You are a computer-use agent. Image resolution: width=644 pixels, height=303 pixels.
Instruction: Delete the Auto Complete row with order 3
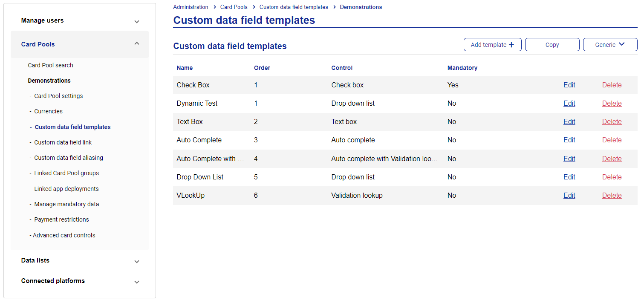coord(612,140)
